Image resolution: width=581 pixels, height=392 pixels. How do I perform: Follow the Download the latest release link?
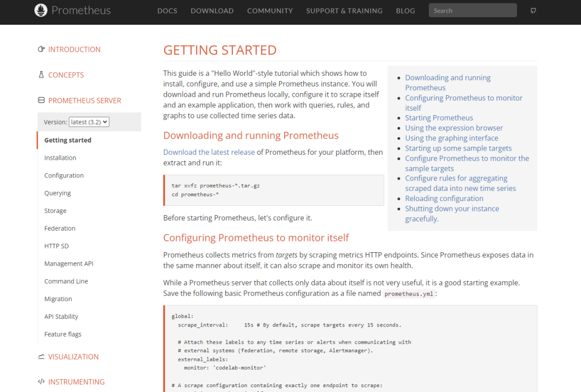[x=209, y=152]
